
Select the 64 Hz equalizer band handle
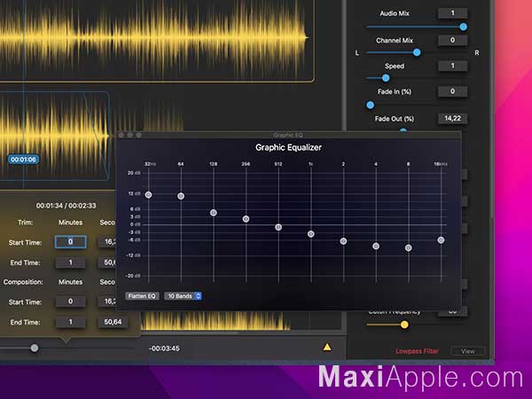pos(181,196)
